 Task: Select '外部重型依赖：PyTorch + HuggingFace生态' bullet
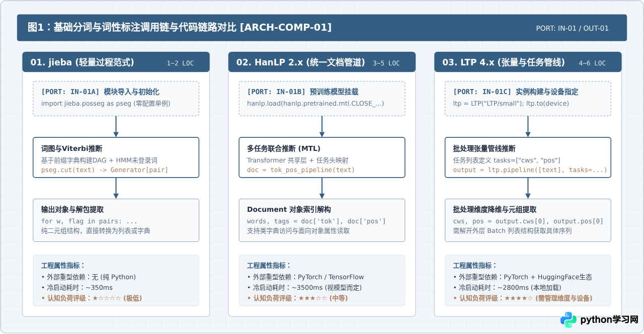click(x=523, y=277)
